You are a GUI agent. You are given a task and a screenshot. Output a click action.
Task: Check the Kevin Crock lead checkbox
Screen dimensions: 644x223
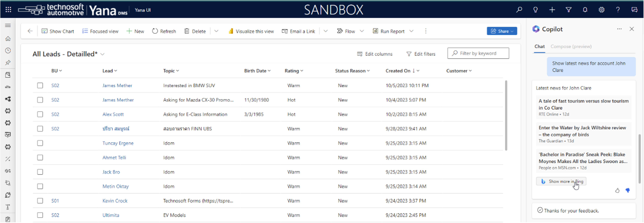40,201
